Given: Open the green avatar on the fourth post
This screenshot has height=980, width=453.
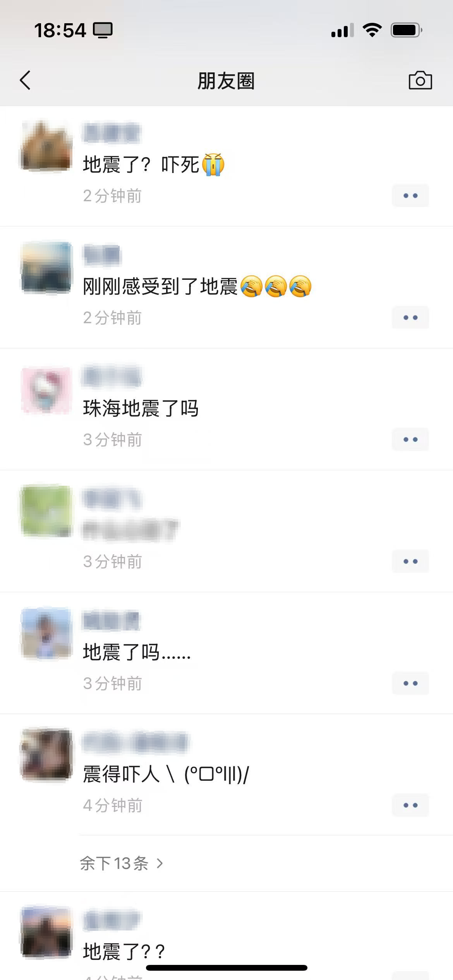Looking at the screenshot, I should tap(46, 511).
